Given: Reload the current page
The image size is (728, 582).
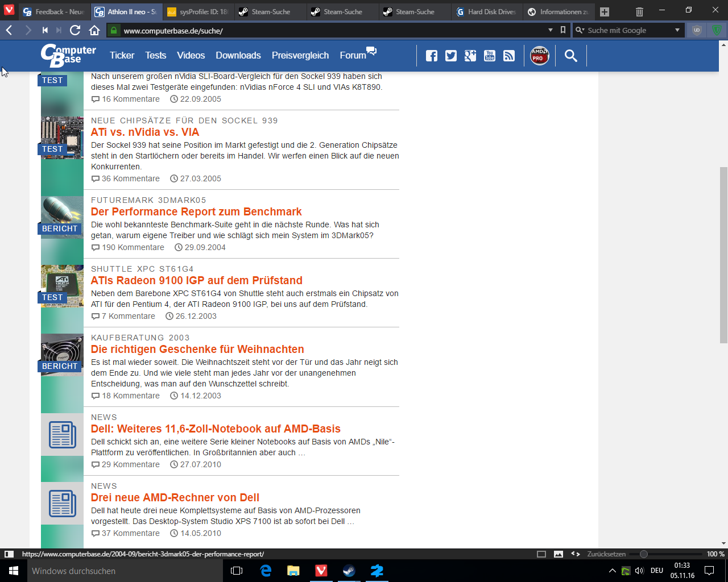Looking at the screenshot, I should pyautogui.click(x=75, y=30).
